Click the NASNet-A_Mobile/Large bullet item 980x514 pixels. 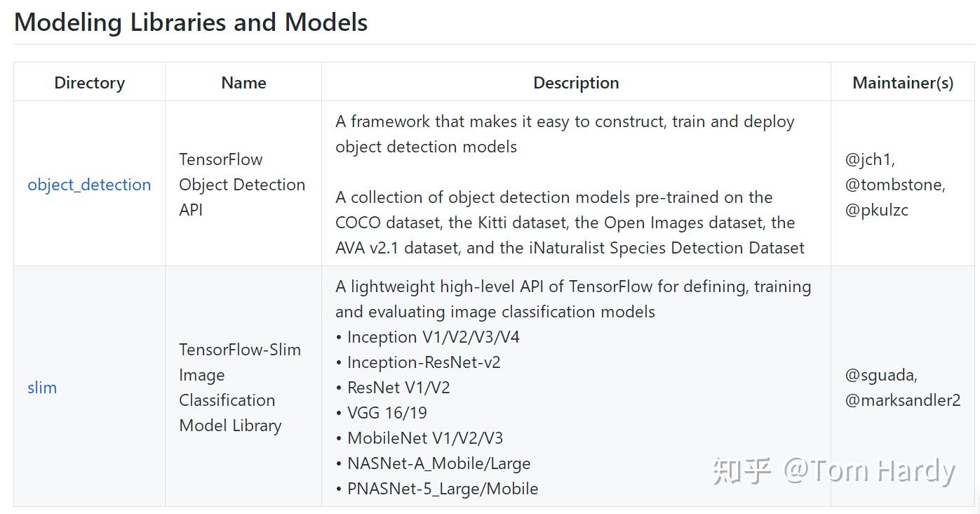(x=438, y=463)
